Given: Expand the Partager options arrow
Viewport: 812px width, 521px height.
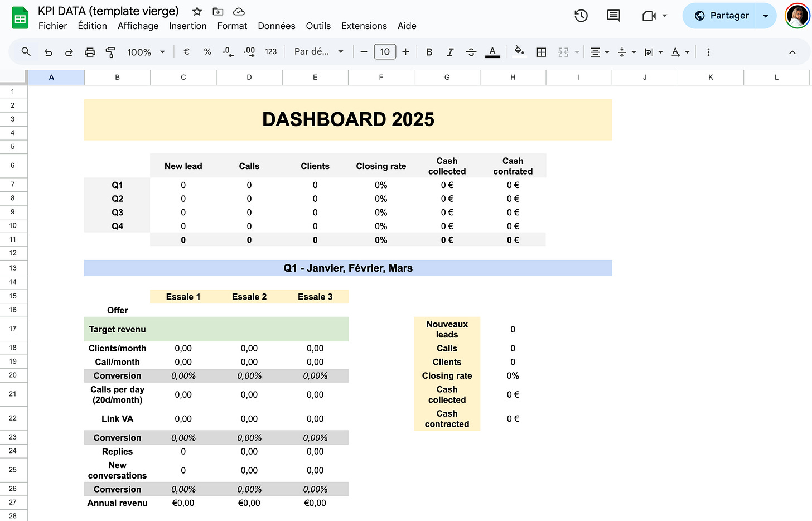Looking at the screenshot, I should [766, 16].
